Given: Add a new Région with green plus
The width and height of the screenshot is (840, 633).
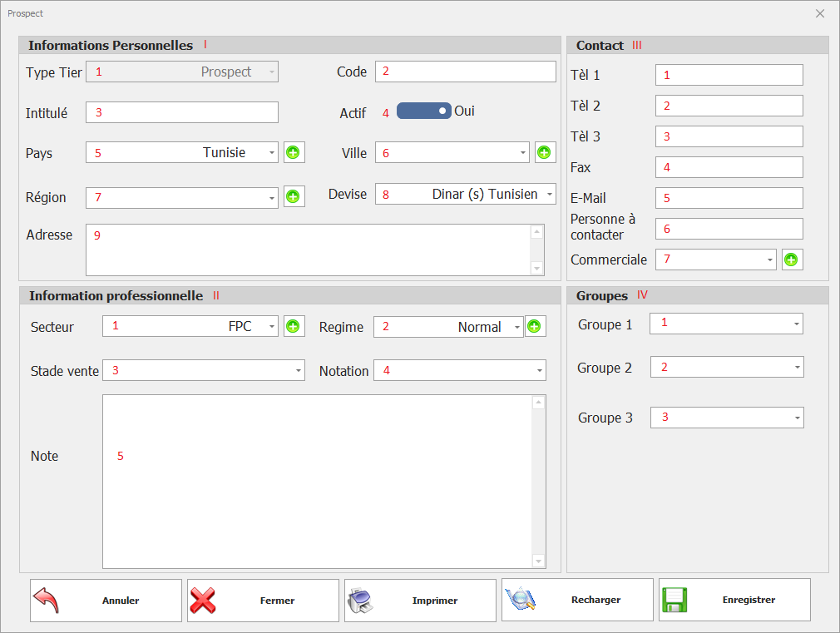Looking at the screenshot, I should (x=294, y=197).
